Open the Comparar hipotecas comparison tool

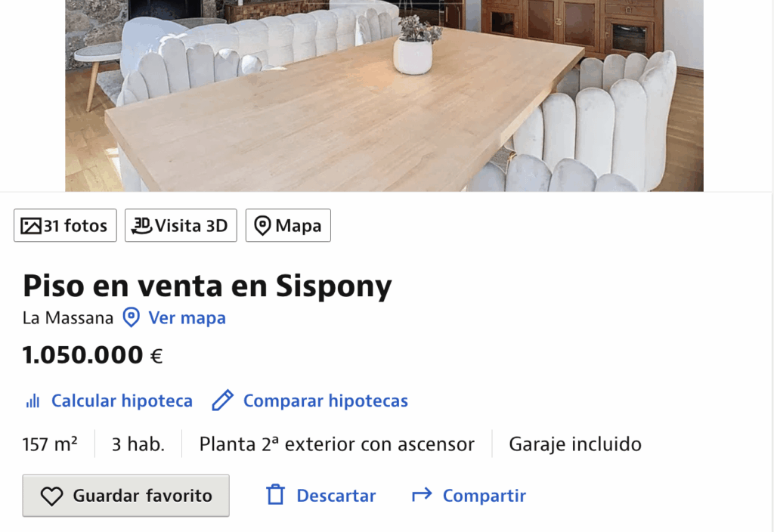point(325,401)
